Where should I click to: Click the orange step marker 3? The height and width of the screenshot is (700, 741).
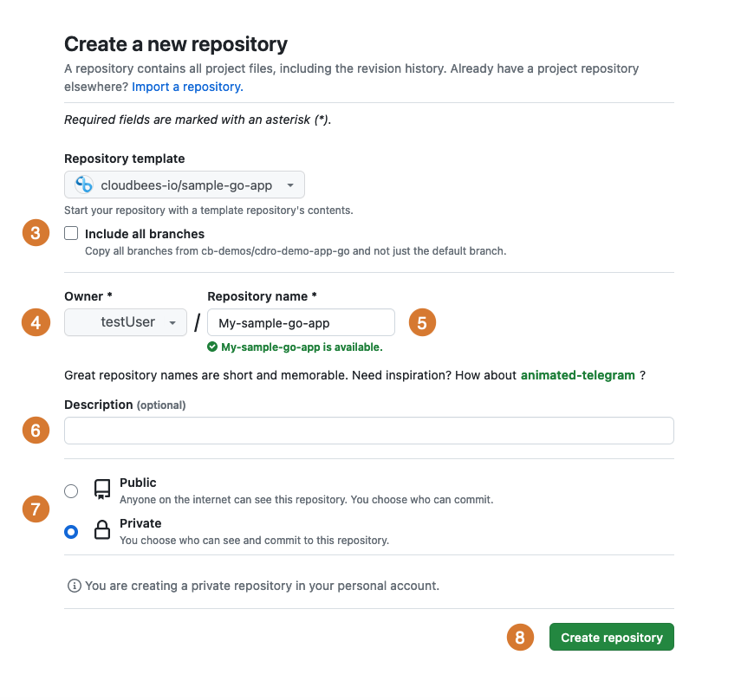(36, 232)
